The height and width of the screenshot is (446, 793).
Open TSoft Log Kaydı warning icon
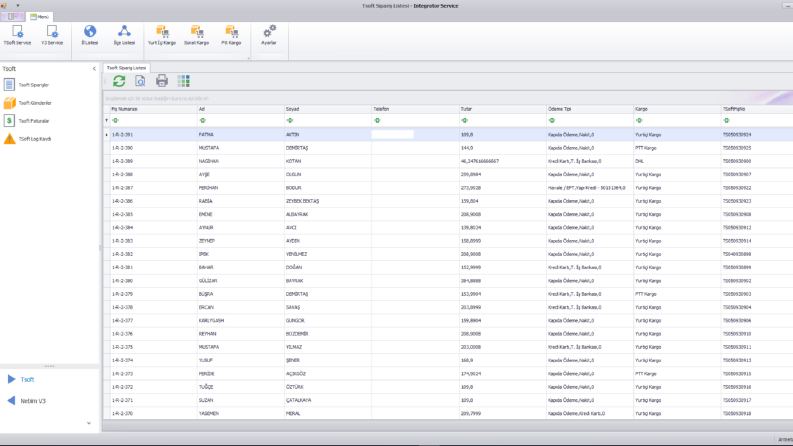pyautogui.click(x=10, y=139)
